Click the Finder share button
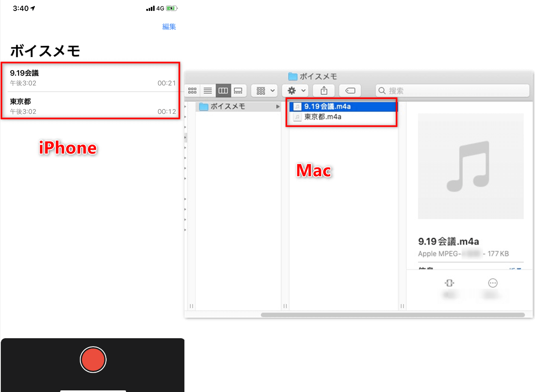Image resolution: width=535 pixels, height=392 pixels. click(324, 91)
